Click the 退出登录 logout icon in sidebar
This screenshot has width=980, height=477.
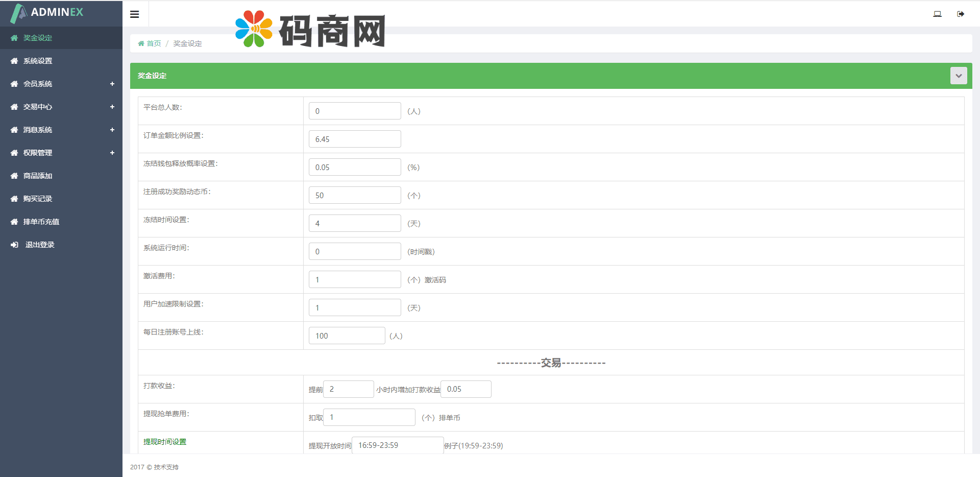(x=14, y=245)
